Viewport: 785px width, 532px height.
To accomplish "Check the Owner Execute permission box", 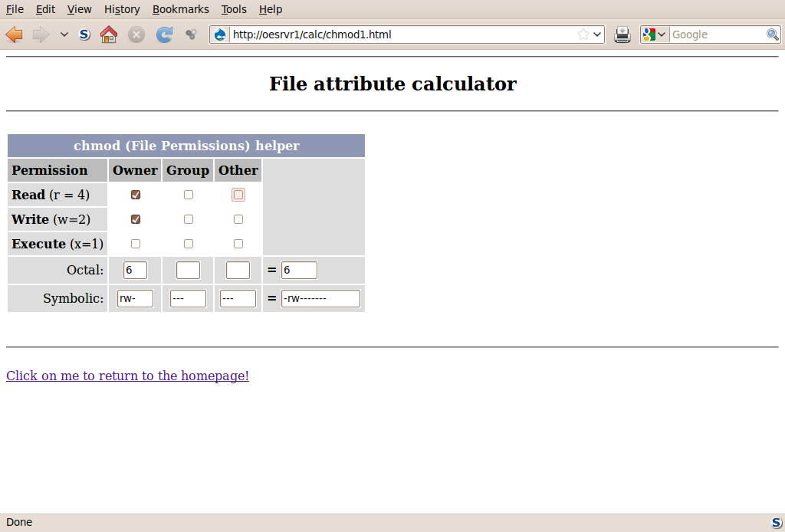I will coord(136,244).
